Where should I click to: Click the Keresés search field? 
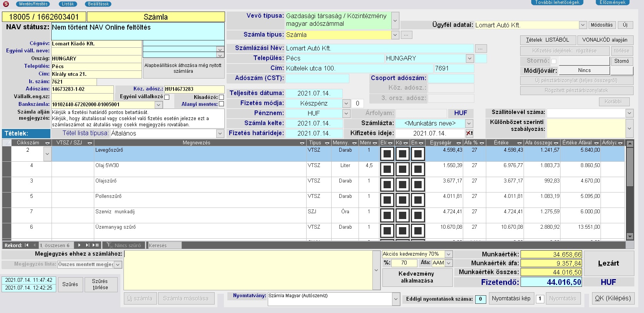(164, 245)
